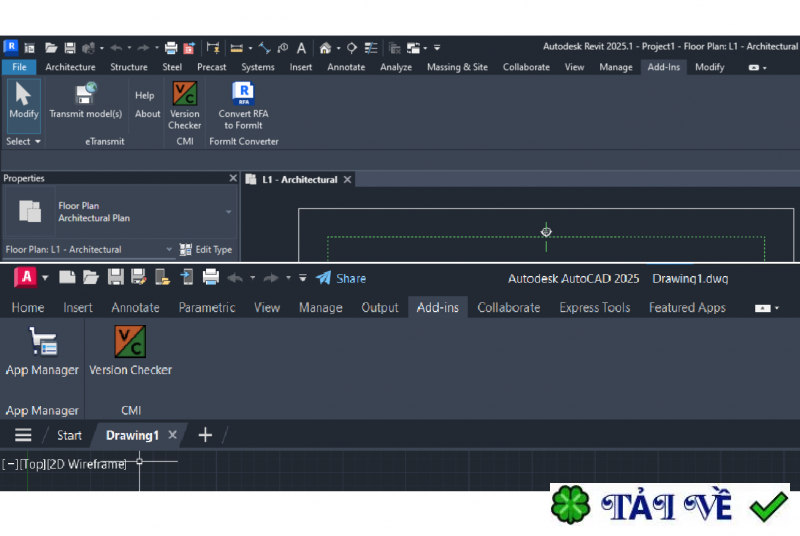
Task: Customize Revit's Quick Access Toolbar dropdown
Action: (437, 48)
